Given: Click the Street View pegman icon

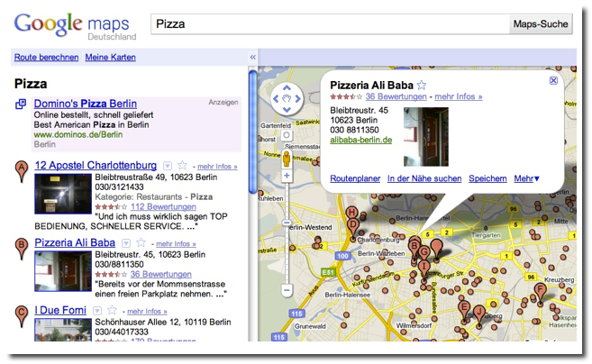Looking at the screenshot, I should (x=287, y=159).
